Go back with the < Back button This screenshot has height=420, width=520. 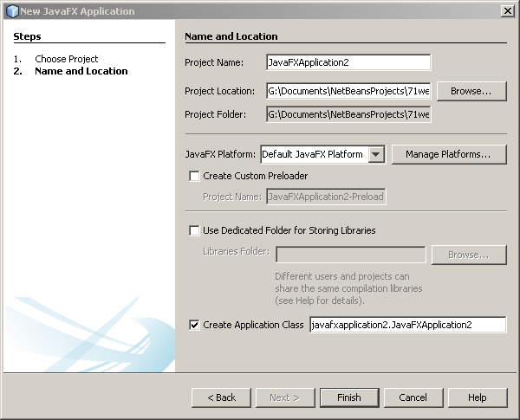coord(221,397)
